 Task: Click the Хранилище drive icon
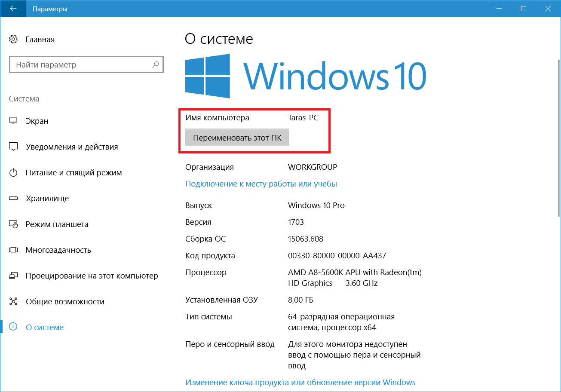coord(13,199)
